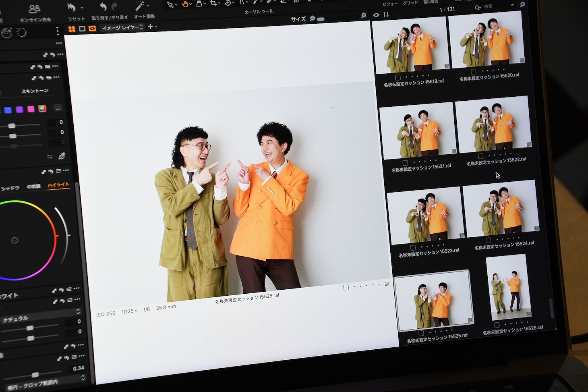Image resolution: width=588 pixels, height=392 pixels.
Task: Expand the plus add-layer dropdown
Action: point(152,27)
